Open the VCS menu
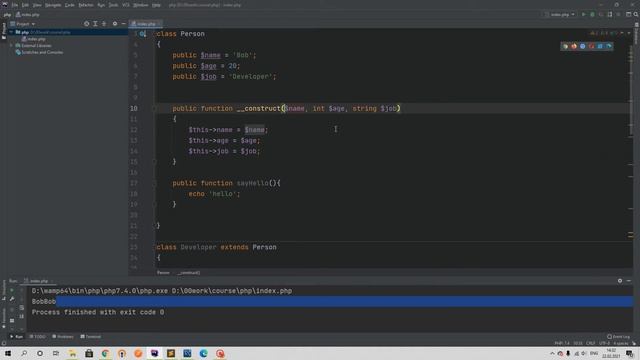 coord(126,5)
